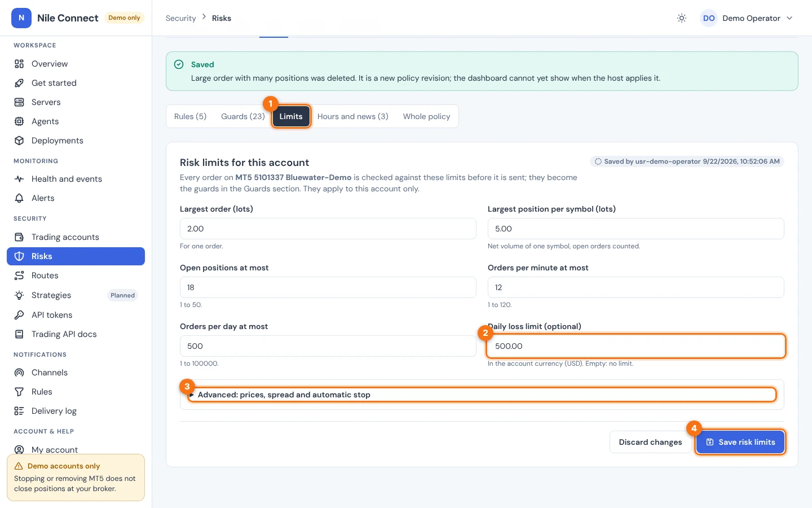The width and height of the screenshot is (812, 508).
Task: Switch to the Rules (5) tab
Action: coord(190,116)
